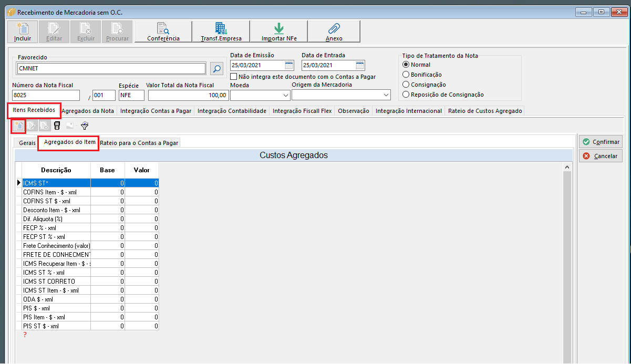Select the Bonificação radio option

[406, 75]
